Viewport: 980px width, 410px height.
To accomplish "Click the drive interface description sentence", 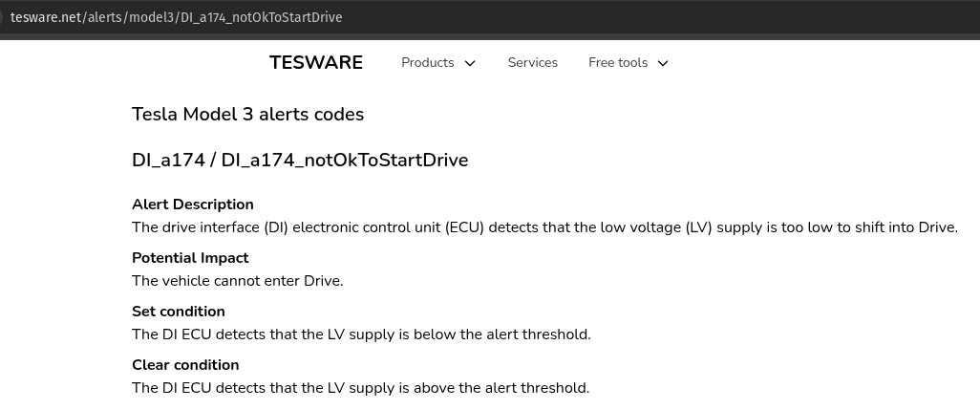I will [x=544, y=227].
